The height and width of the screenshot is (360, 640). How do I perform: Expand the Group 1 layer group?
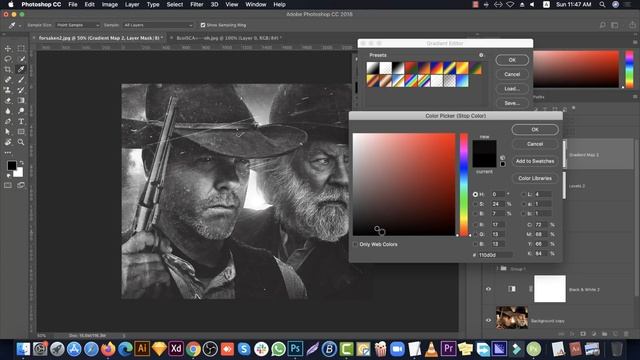(497, 269)
